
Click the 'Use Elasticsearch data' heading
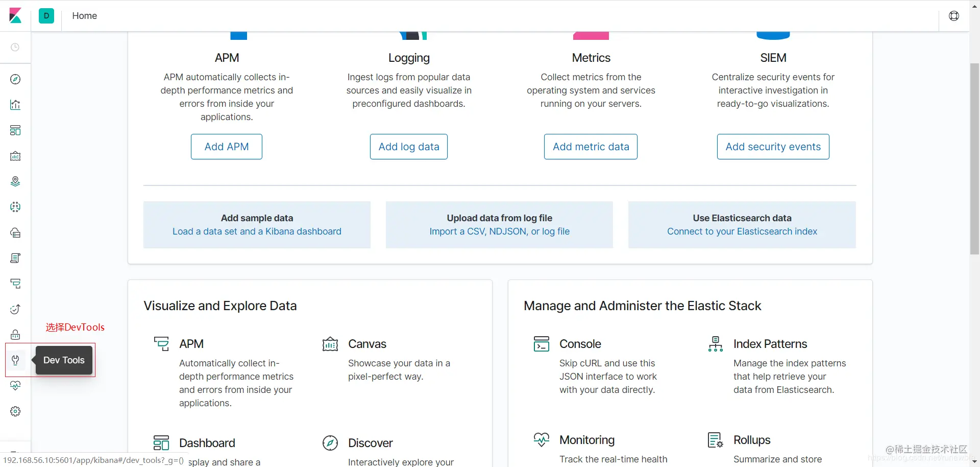coord(742,218)
